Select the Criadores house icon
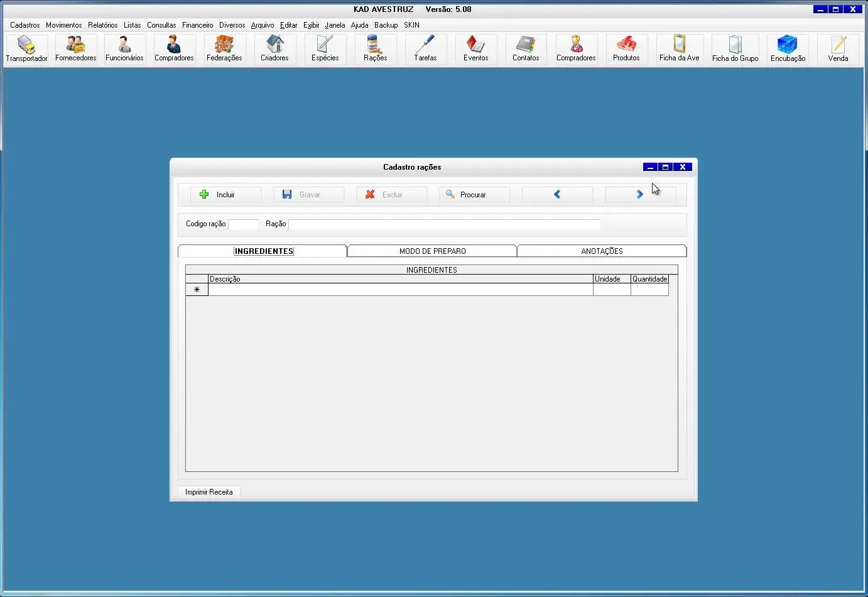Viewport: 868px width, 597px height. click(x=274, y=49)
